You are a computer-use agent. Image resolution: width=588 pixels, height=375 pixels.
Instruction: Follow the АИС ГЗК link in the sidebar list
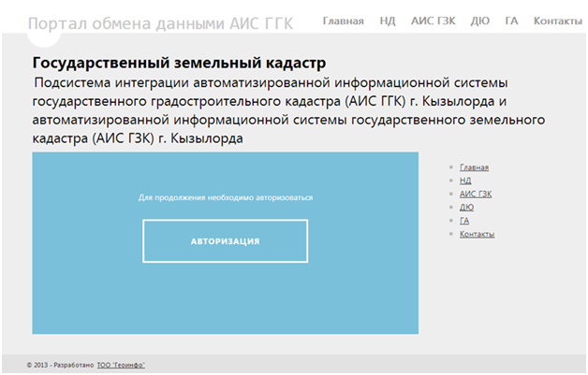pos(476,194)
